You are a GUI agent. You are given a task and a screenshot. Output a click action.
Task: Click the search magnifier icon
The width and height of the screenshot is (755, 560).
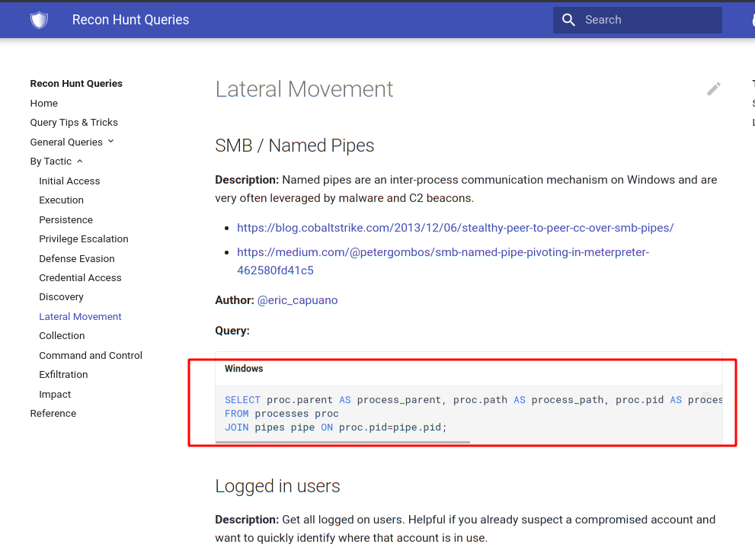pos(568,20)
